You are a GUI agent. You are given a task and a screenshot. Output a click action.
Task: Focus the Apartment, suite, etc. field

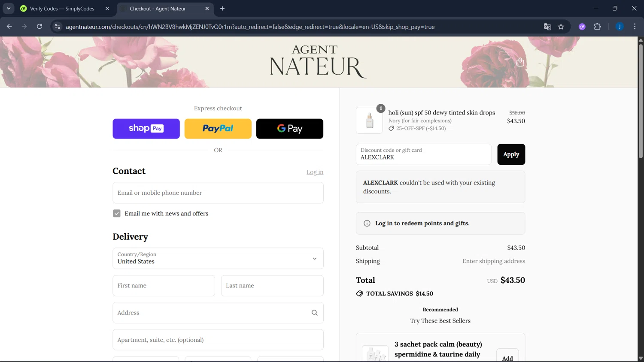(x=218, y=340)
